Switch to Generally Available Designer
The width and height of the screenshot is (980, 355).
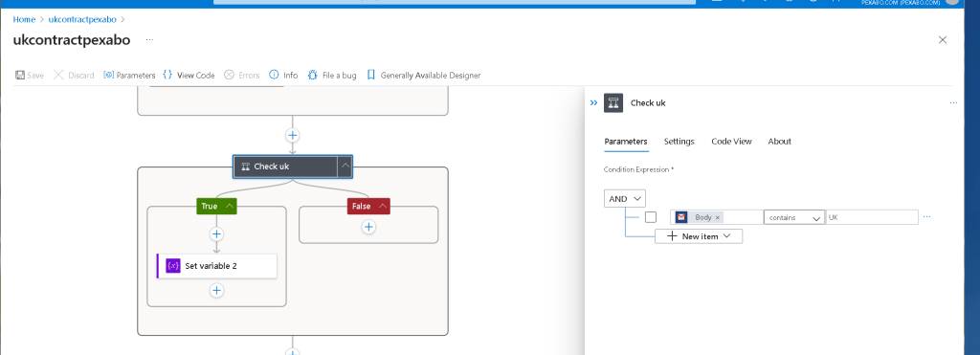424,75
